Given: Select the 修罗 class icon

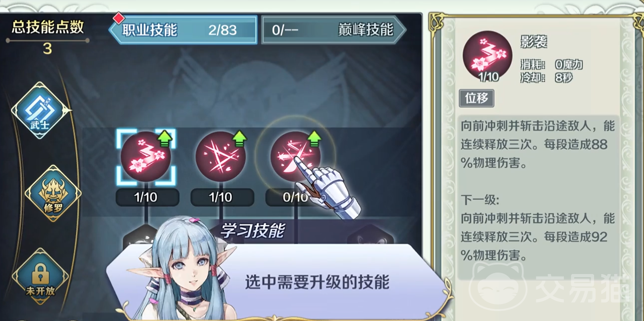Looking at the screenshot, I should pyautogui.click(x=53, y=194).
